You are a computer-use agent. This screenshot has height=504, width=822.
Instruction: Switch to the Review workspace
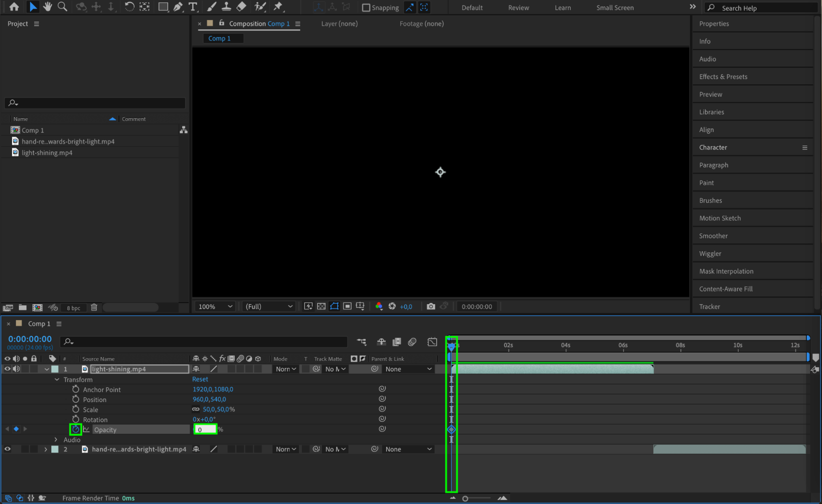(x=518, y=7)
